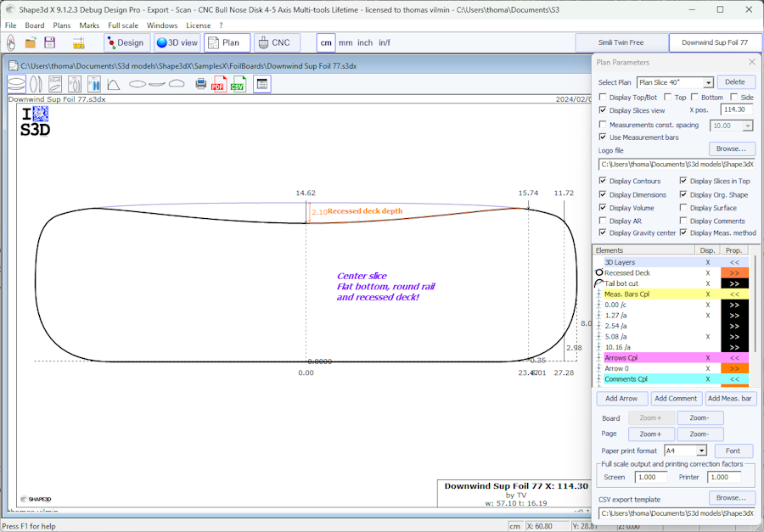The image size is (764, 532).
Task: Open the plan parameters window icon
Action: pos(262,84)
